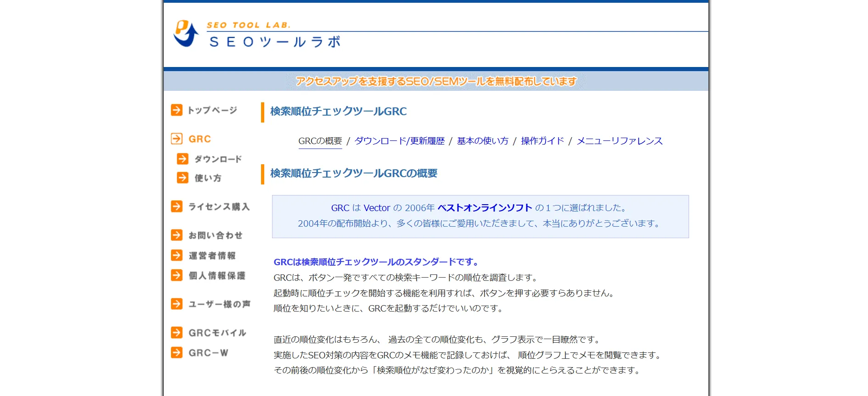Open the メニューリファレンス link
868x396 pixels.
620,141
